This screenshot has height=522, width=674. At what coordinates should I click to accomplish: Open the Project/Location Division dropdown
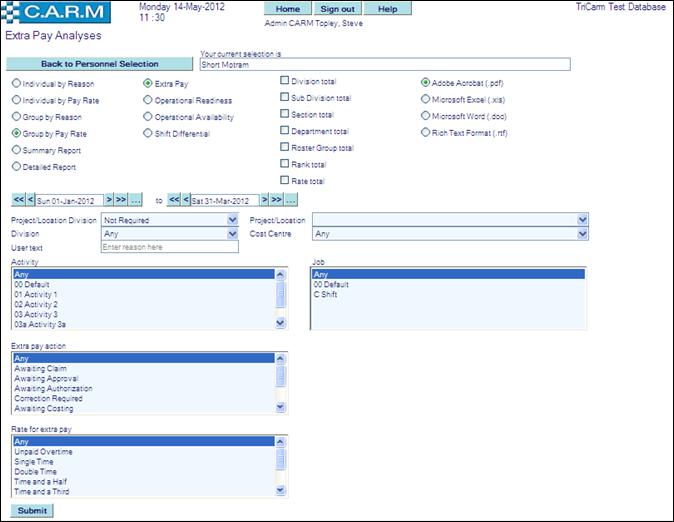click(x=170, y=219)
